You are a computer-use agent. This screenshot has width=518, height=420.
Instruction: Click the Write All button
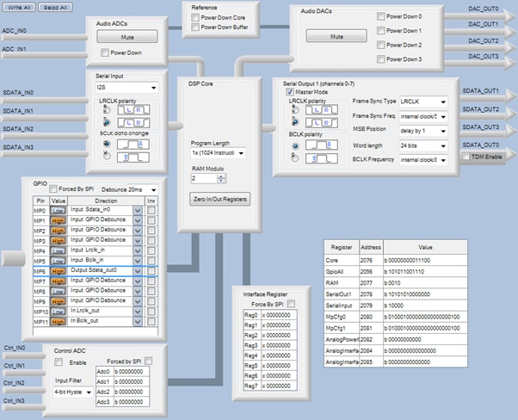pyautogui.click(x=19, y=7)
